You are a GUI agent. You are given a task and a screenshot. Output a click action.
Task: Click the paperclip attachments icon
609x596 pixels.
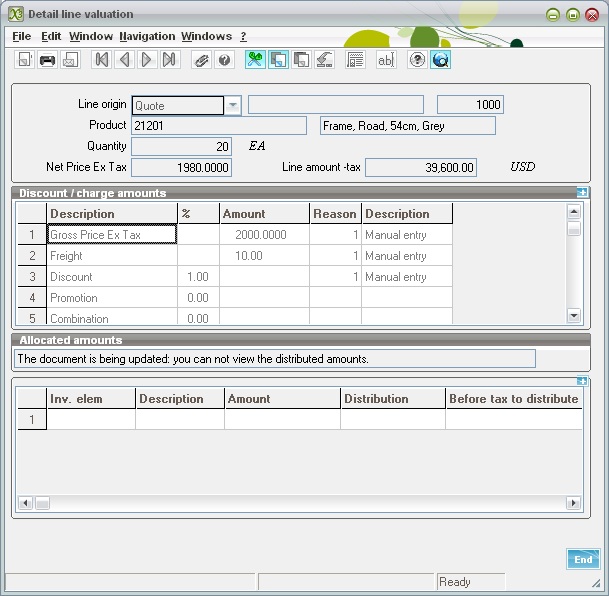(202, 60)
